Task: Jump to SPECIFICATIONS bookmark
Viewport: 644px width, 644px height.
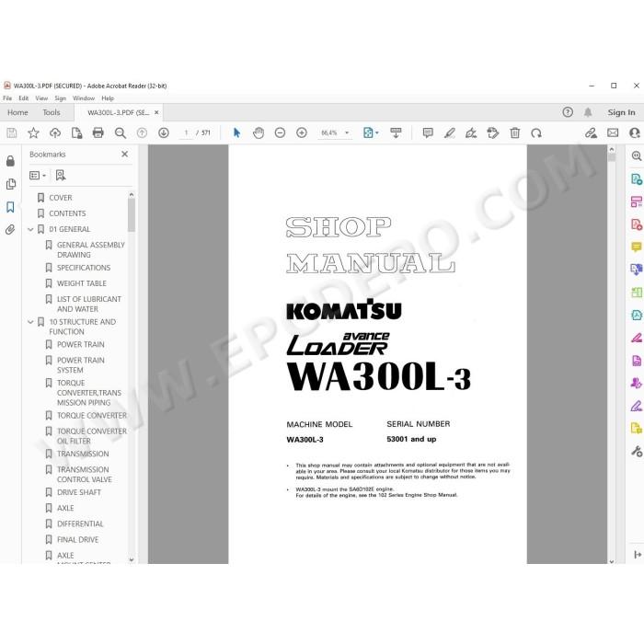Action: coord(84,268)
